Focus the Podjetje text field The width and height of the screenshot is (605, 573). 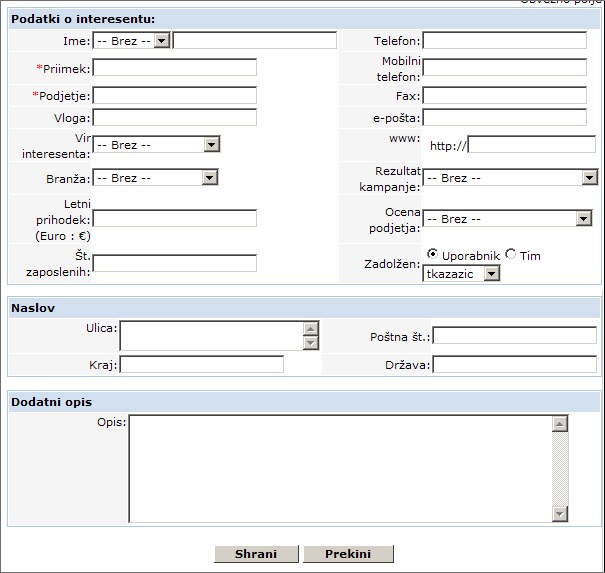(x=175, y=96)
